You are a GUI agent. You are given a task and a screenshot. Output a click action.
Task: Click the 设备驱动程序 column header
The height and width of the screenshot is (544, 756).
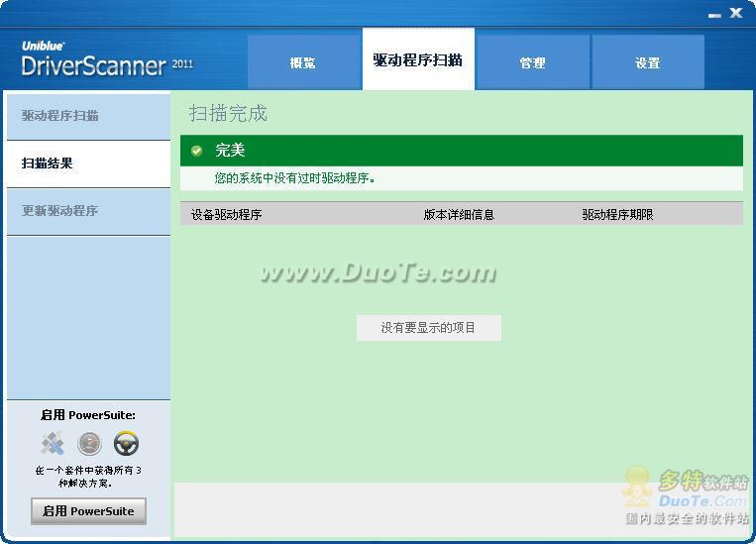[x=226, y=215]
